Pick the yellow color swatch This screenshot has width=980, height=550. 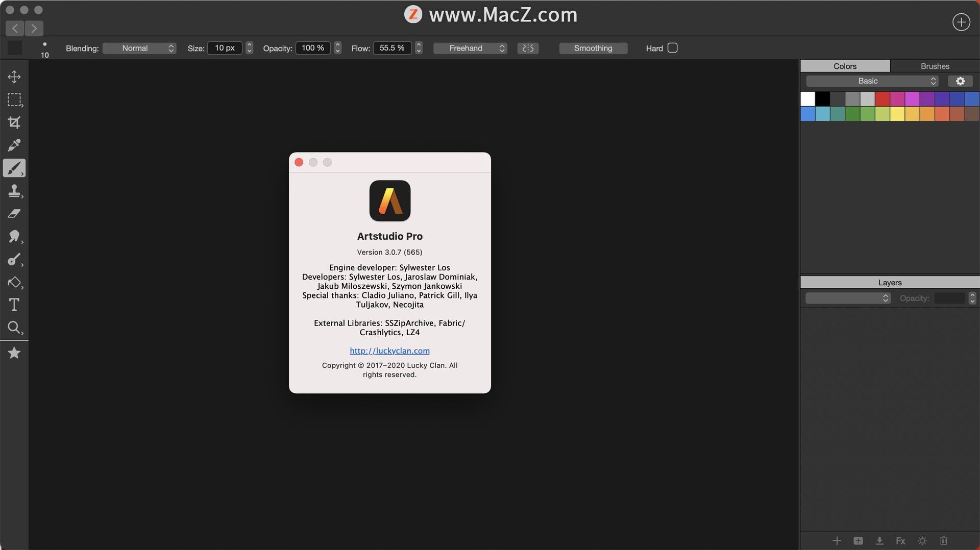(x=897, y=114)
